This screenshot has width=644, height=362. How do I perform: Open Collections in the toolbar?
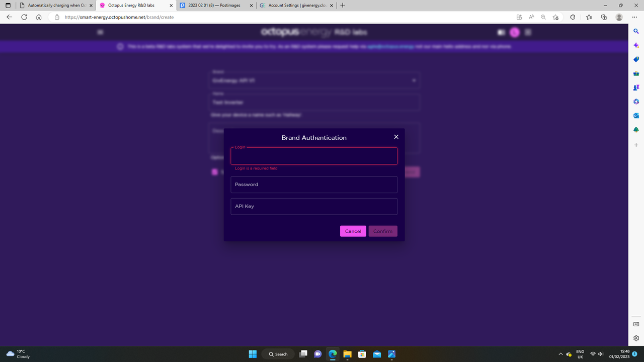[604, 17]
